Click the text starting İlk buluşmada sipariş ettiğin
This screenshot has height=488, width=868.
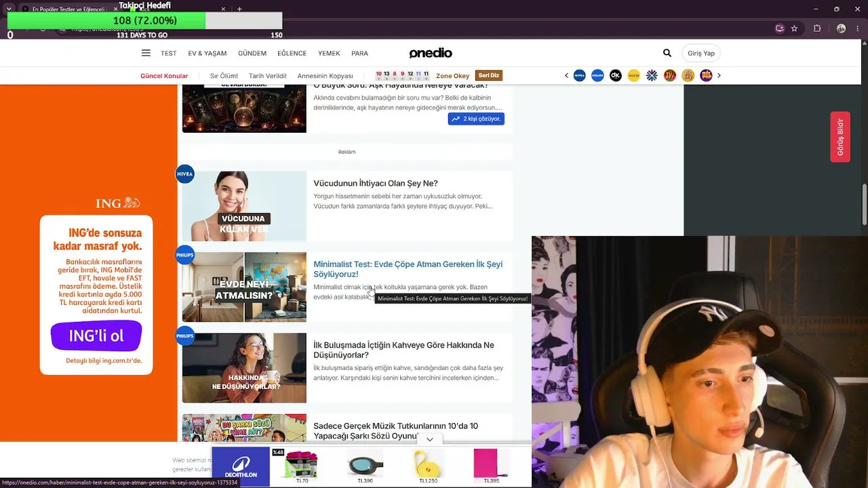click(408, 373)
